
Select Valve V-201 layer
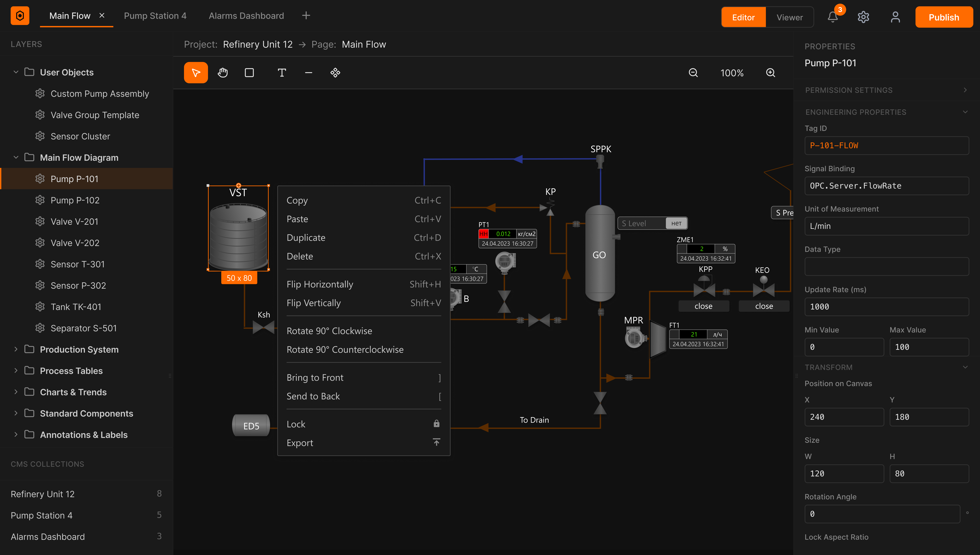click(86, 222)
